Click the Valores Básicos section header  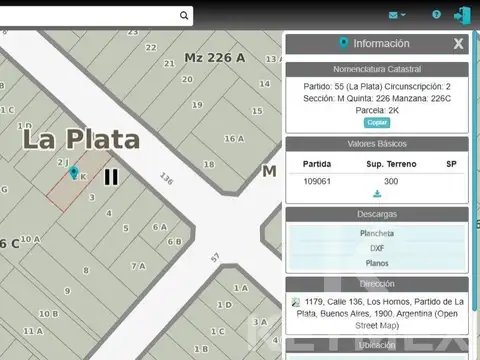[377, 144]
